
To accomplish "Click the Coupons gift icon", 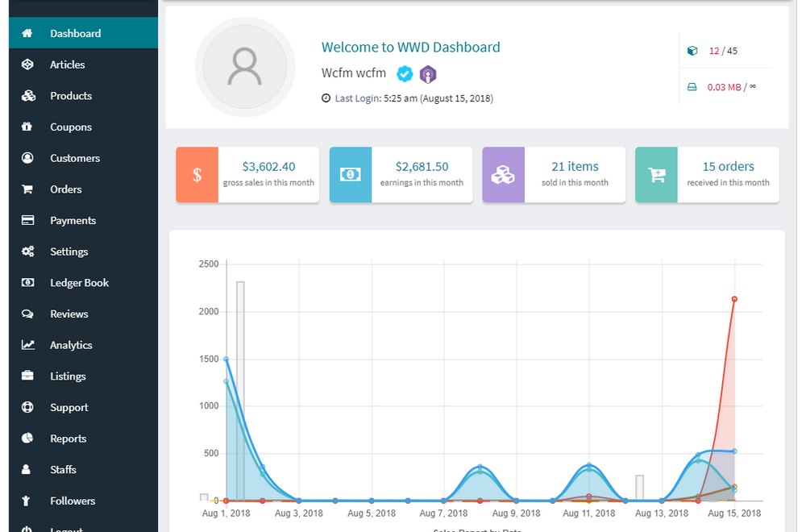I will (x=27, y=127).
